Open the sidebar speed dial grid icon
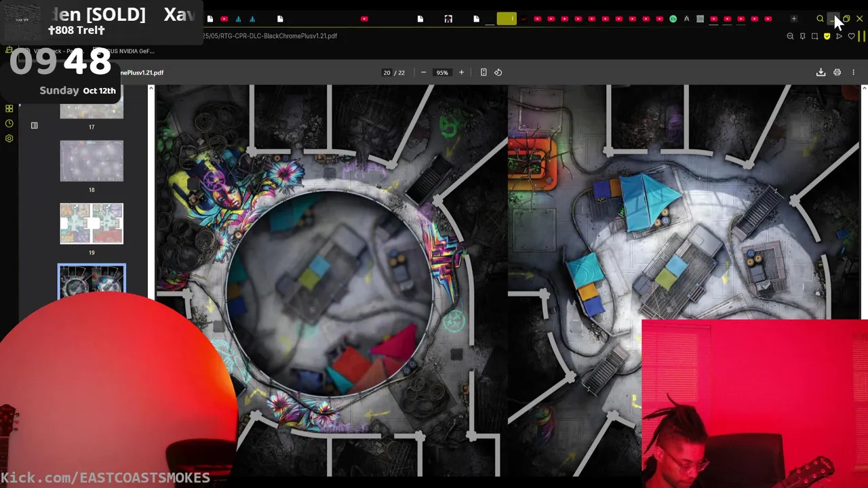This screenshot has width=868, height=488. [9, 108]
